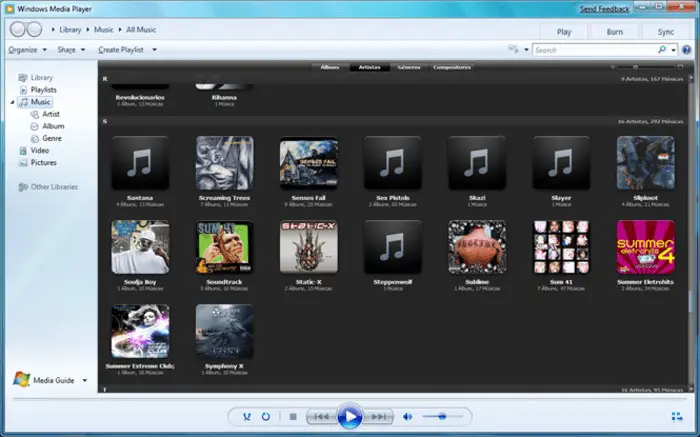Image resolution: width=700 pixels, height=437 pixels.
Task: Mute the volume speaker icon
Action: pyautogui.click(x=408, y=416)
